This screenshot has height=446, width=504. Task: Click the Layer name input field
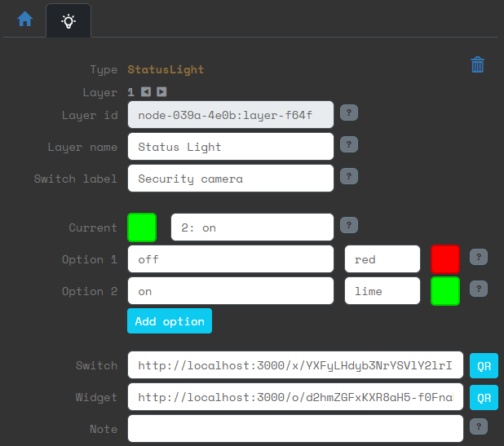point(231,147)
